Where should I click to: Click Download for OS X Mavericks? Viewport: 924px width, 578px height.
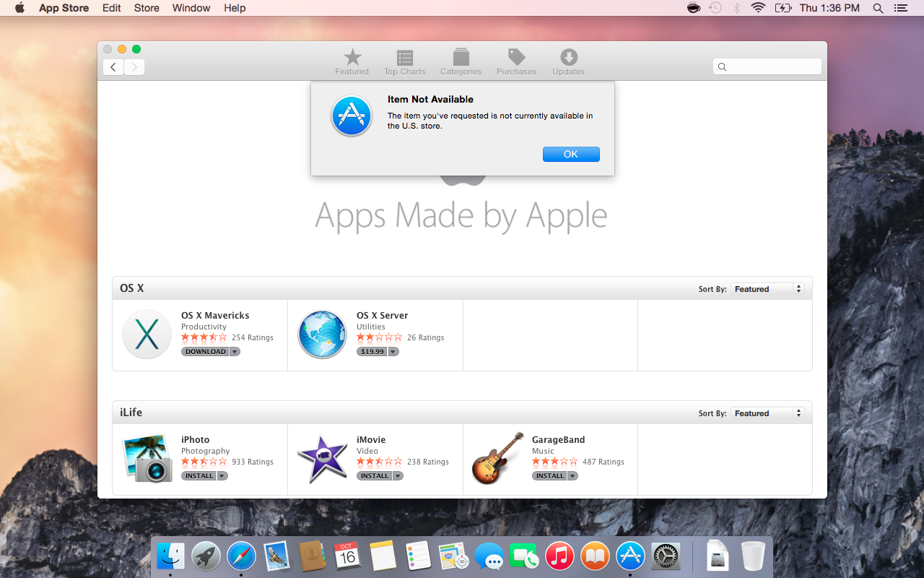pos(205,352)
